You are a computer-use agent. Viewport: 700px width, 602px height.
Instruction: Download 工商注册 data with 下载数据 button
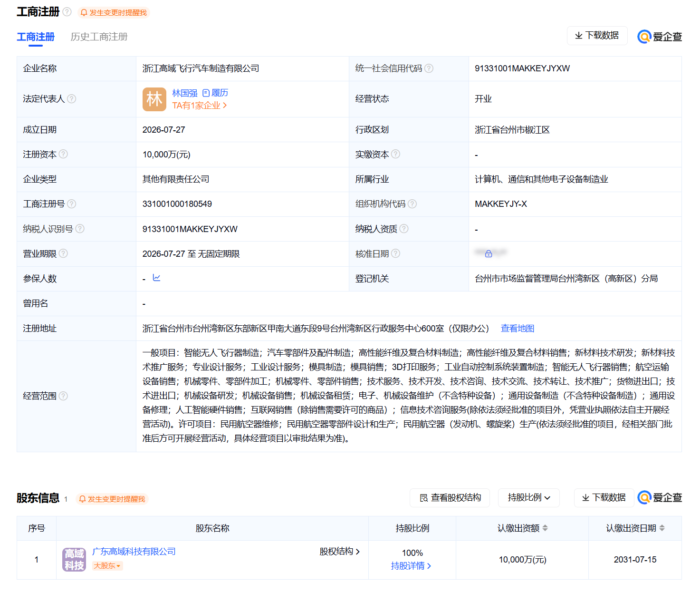coord(597,36)
